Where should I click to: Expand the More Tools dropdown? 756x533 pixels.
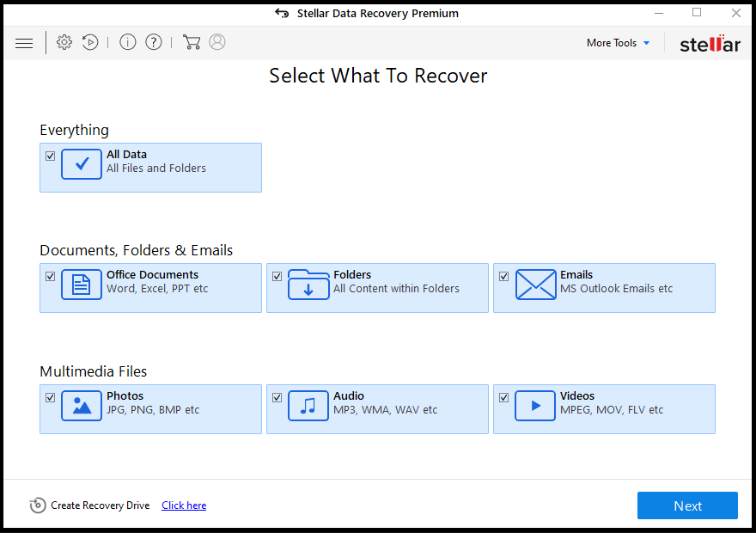(618, 43)
